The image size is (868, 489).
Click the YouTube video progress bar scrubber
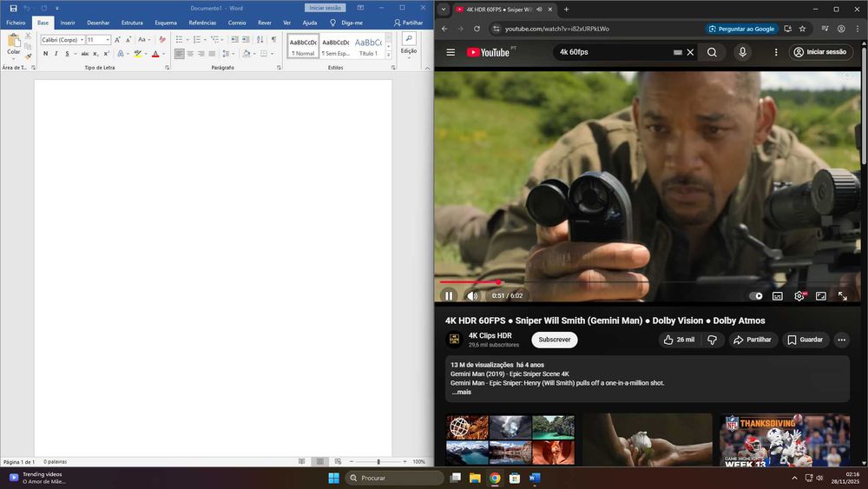click(x=499, y=282)
